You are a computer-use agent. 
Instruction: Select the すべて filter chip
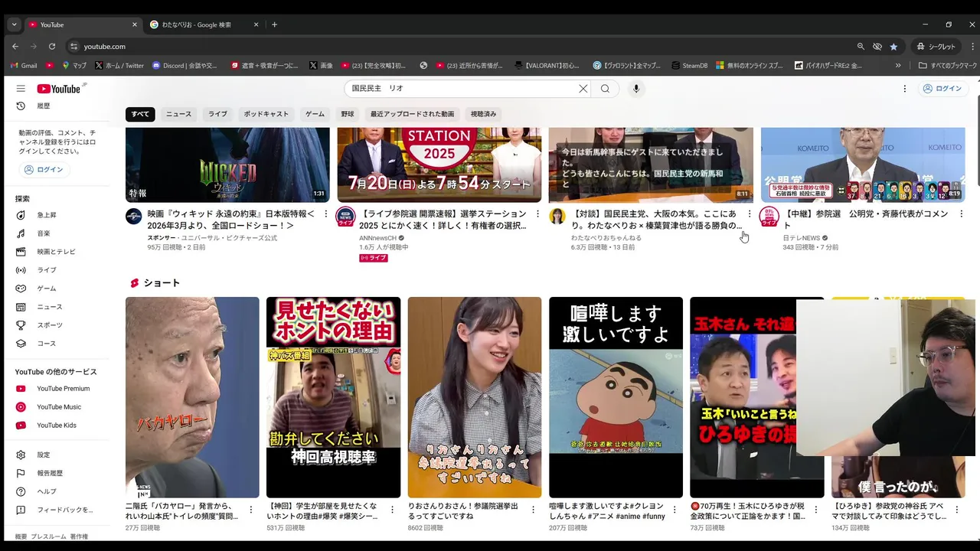[x=140, y=114]
